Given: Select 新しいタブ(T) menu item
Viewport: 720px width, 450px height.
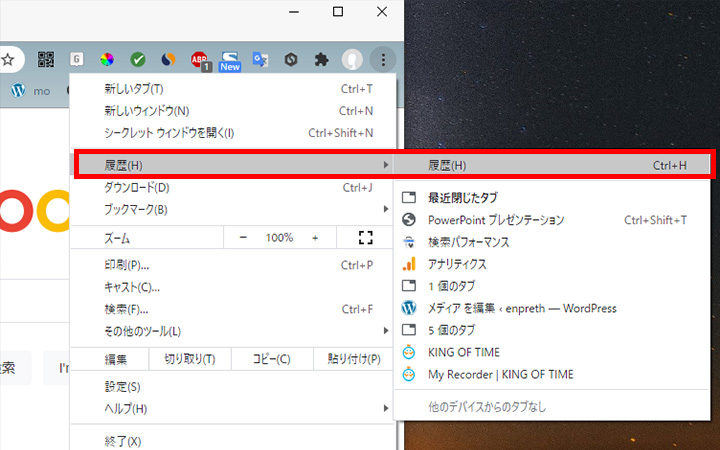Looking at the screenshot, I should click(x=233, y=89).
